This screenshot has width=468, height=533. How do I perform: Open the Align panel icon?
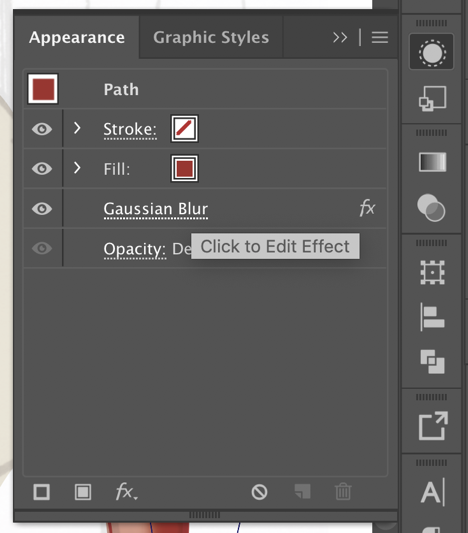(x=432, y=317)
